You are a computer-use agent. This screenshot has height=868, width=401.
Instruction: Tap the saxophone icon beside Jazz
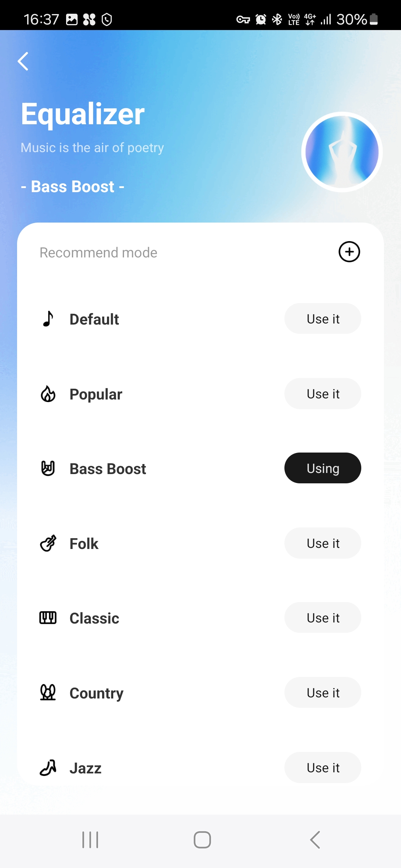click(48, 768)
